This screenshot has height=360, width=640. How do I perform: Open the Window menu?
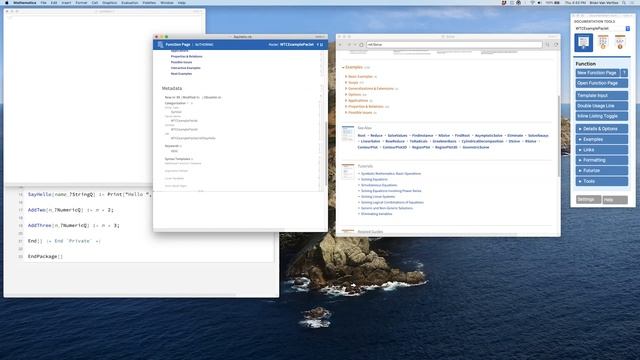pos(167,2)
